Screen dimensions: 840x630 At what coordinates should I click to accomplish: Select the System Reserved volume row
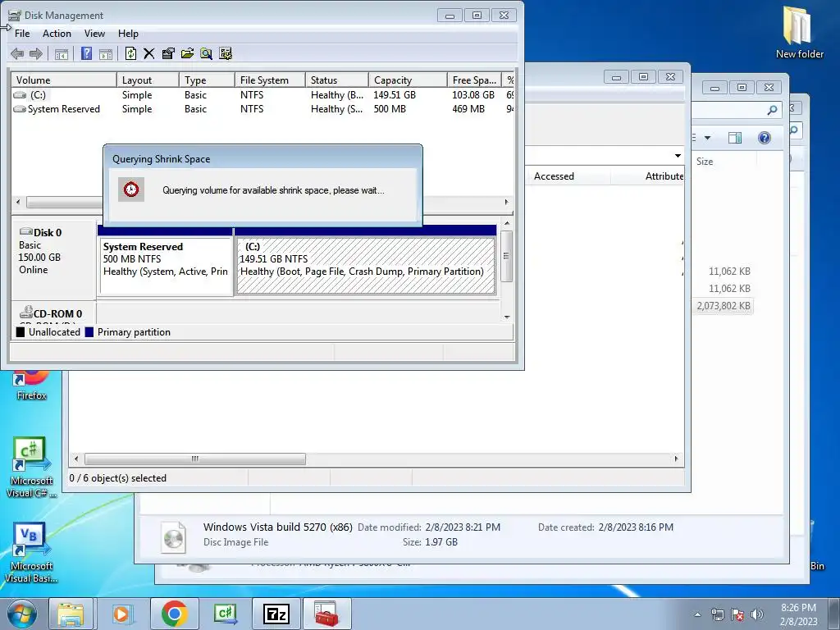tap(262, 109)
